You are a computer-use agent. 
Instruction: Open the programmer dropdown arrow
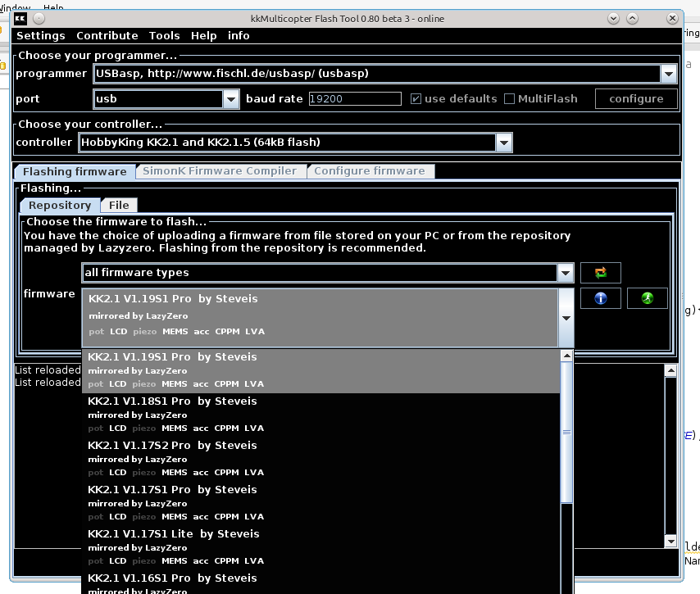[x=668, y=74]
